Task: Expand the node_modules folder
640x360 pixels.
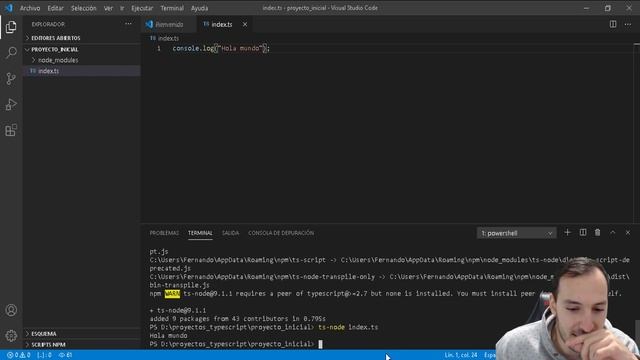Action: point(58,60)
